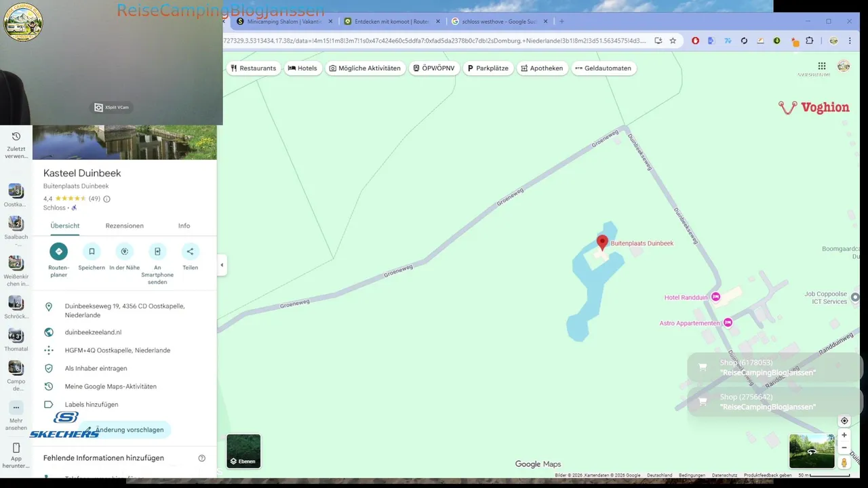Filter map by Apotheken chip
Image resolution: width=868 pixels, height=488 pixels.
click(x=542, y=68)
